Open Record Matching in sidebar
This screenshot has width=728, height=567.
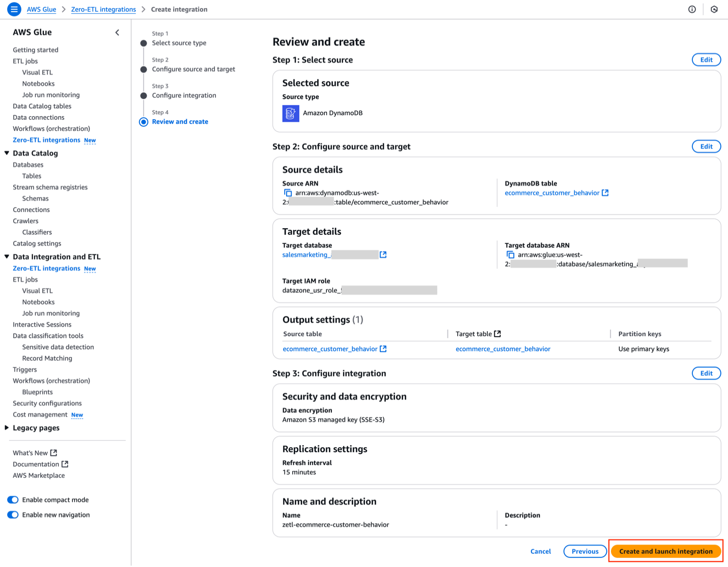coord(47,359)
